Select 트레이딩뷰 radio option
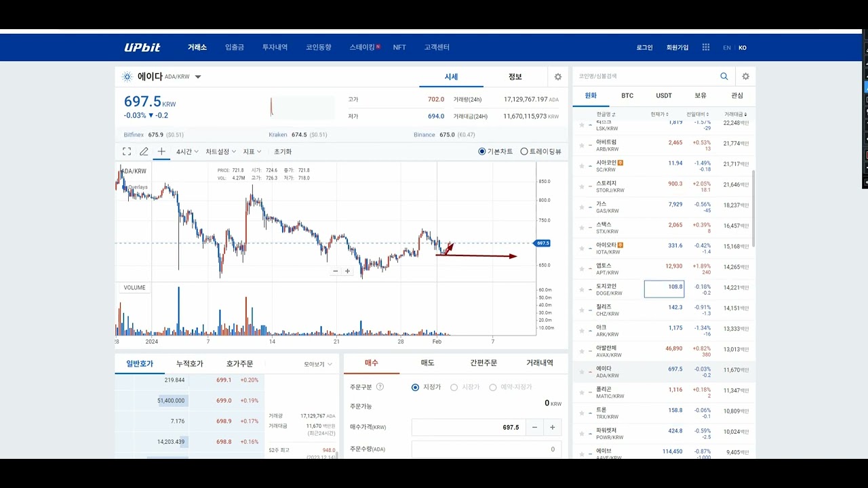 [524, 152]
